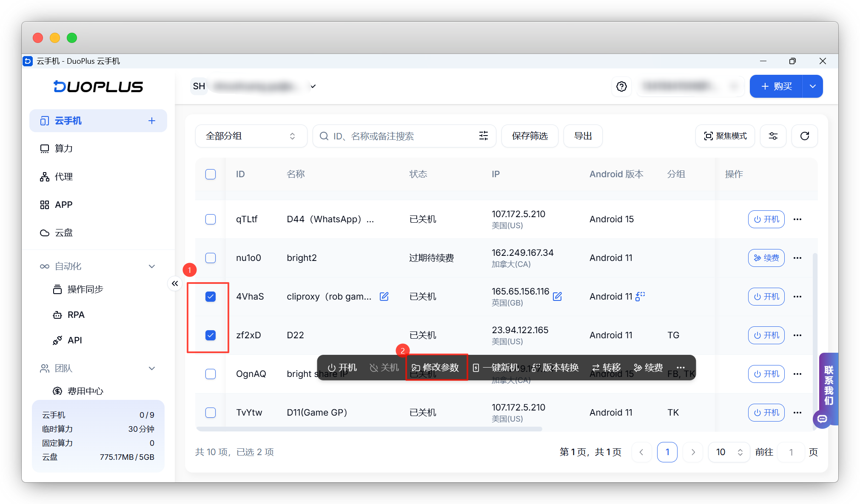Click 续费 button for nu1o0
The width and height of the screenshot is (860, 504).
[x=766, y=258]
